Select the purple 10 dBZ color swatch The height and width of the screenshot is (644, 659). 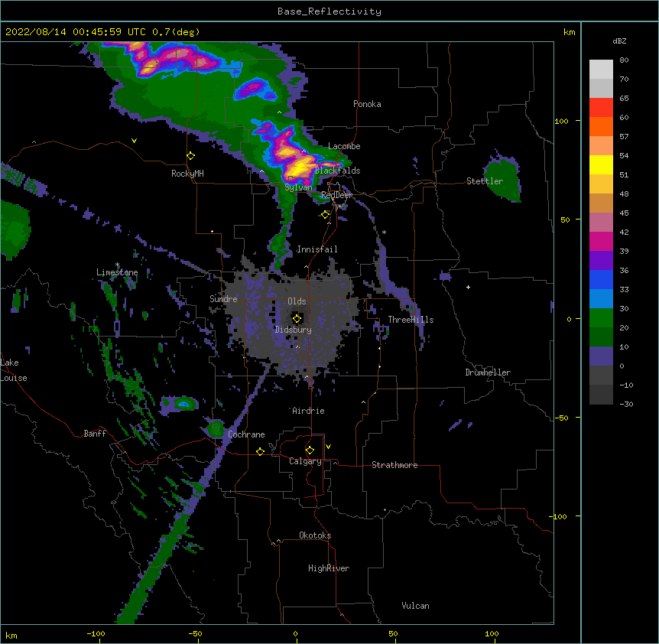[x=601, y=356]
